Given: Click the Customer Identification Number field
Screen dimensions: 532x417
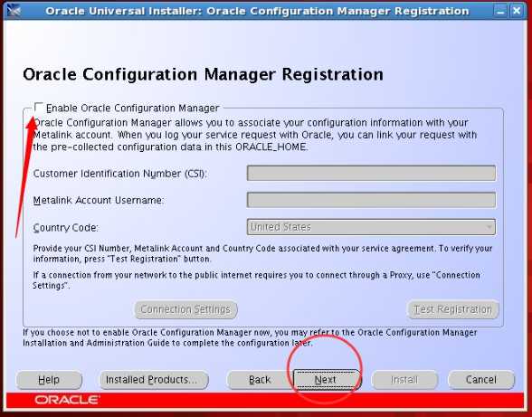Looking at the screenshot, I should click(371, 173).
